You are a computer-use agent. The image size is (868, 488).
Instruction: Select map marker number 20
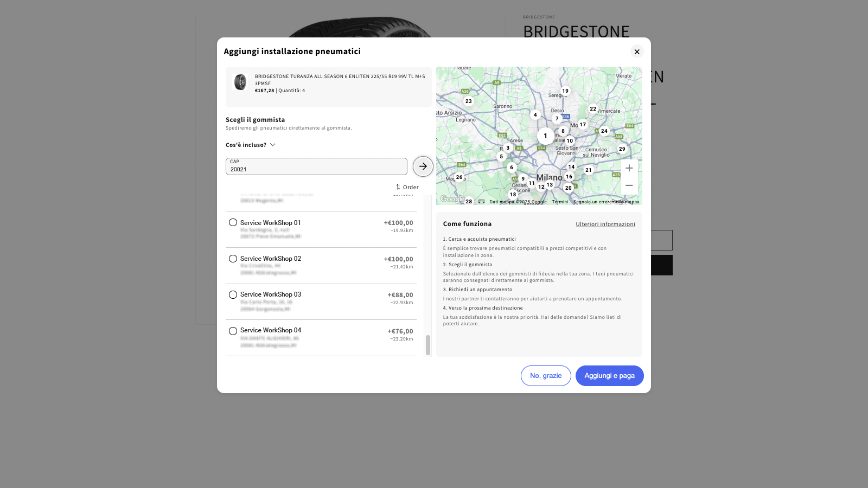pos(569,188)
